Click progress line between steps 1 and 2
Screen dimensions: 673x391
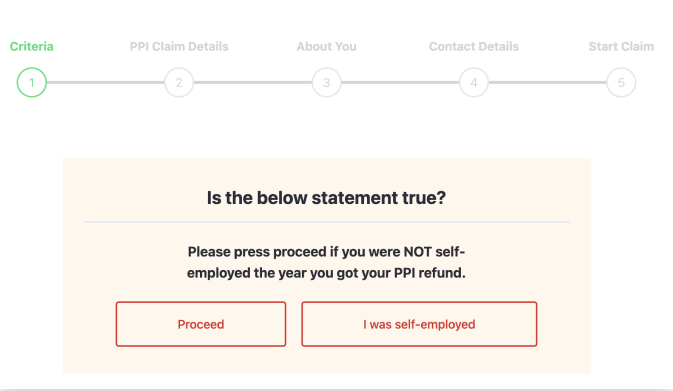(105, 82)
